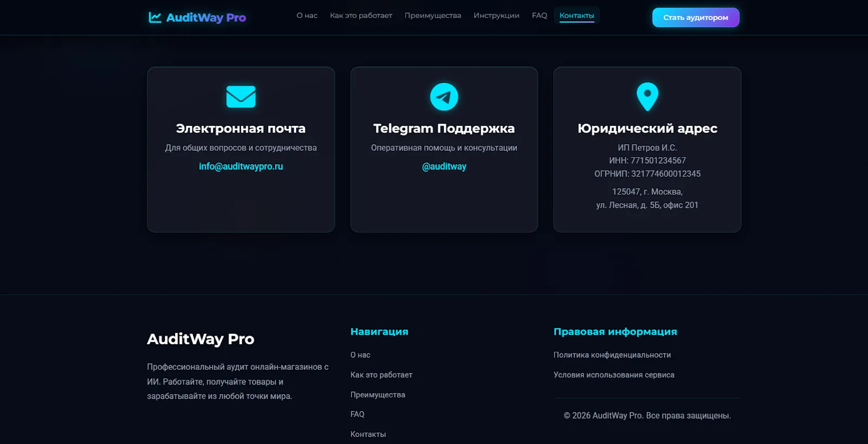
Task: Go to «Как это работает» in header
Action: point(361,16)
